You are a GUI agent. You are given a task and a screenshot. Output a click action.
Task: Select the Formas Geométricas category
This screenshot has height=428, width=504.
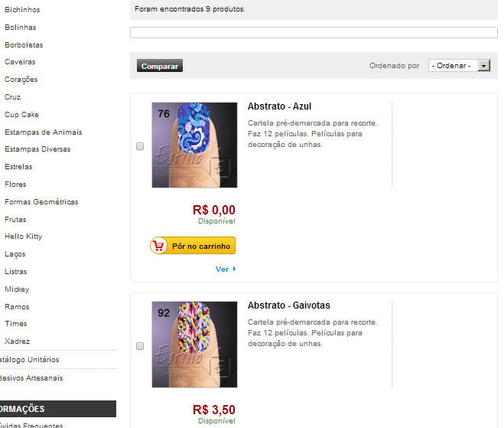coord(41,202)
